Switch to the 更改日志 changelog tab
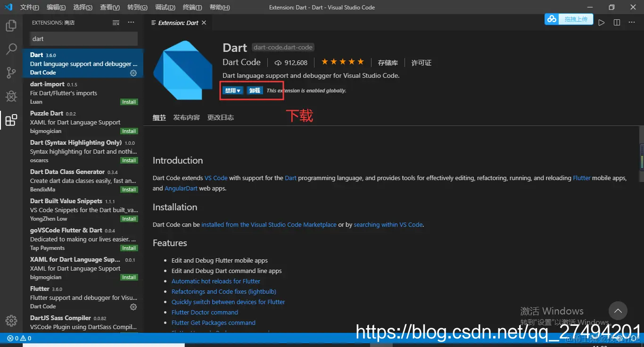This screenshot has height=347, width=644. tap(221, 117)
